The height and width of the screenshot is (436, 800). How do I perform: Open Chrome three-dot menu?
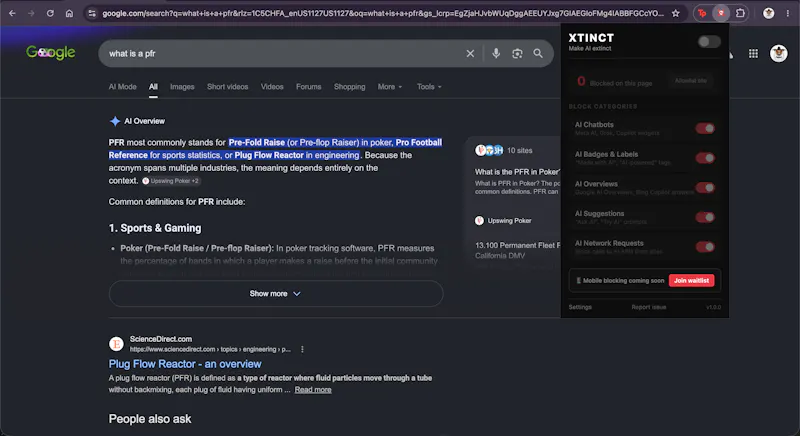(x=788, y=13)
